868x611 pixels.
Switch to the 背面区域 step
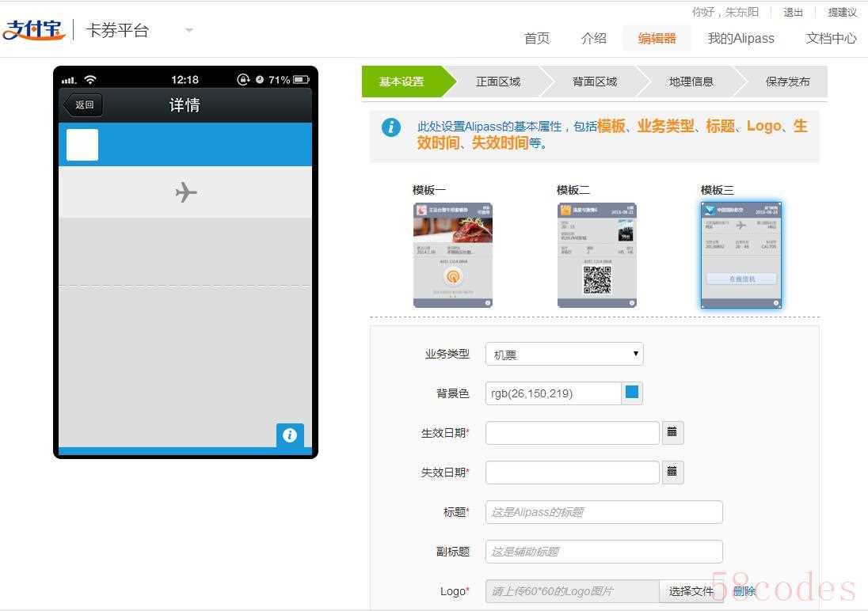coord(595,82)
